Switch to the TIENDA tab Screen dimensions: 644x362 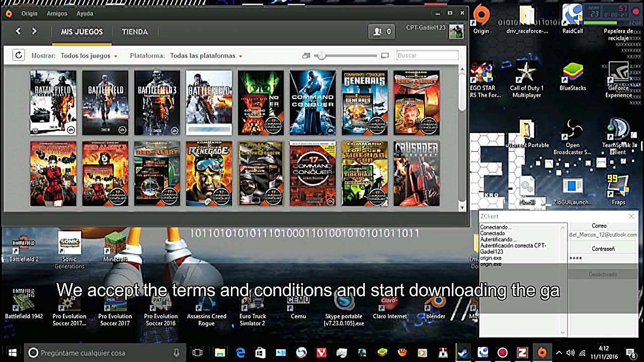(x=135, y=32)
